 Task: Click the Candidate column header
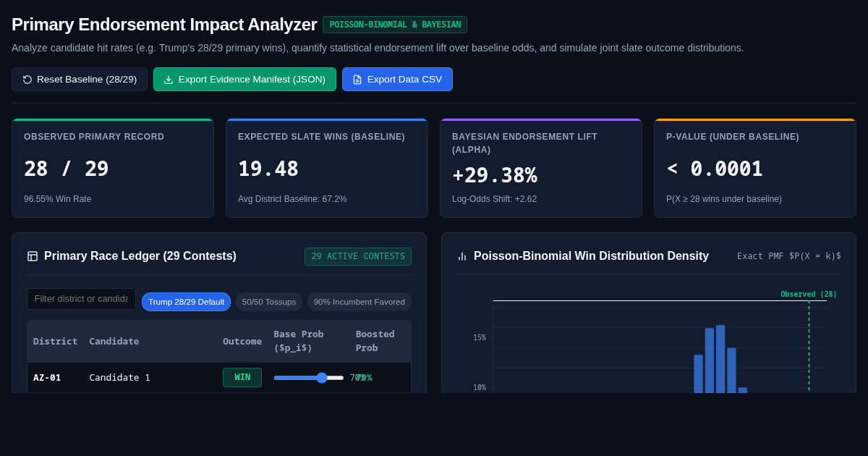pos(114,341)
